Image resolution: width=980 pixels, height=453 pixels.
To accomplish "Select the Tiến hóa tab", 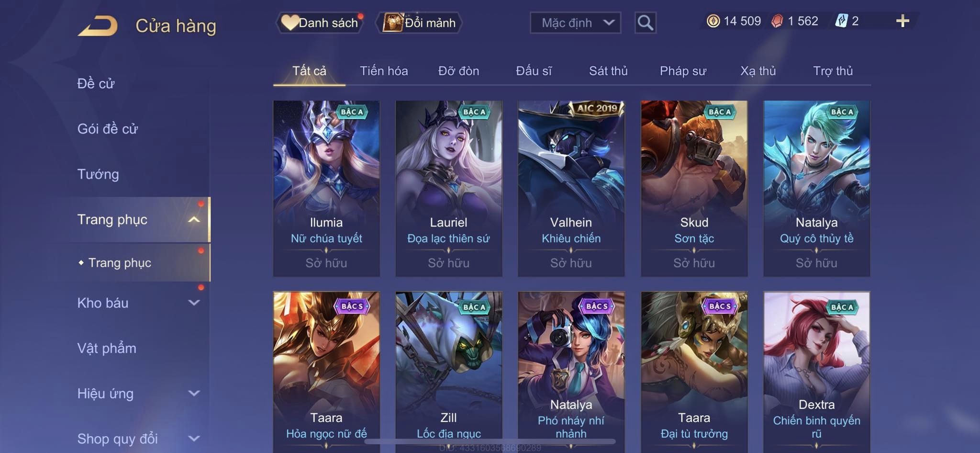I will point(384,71).
